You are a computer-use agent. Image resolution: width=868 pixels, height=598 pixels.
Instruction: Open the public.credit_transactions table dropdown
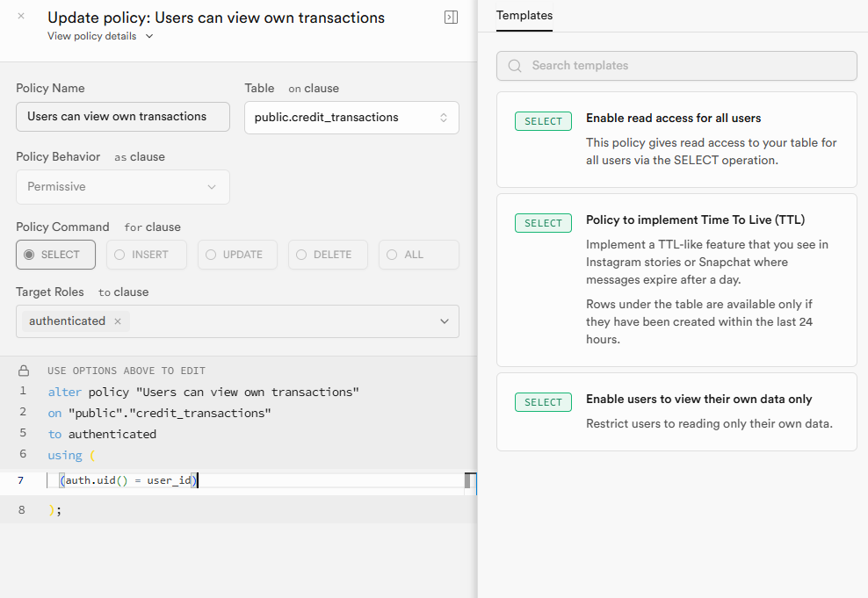tap(351, 117)
